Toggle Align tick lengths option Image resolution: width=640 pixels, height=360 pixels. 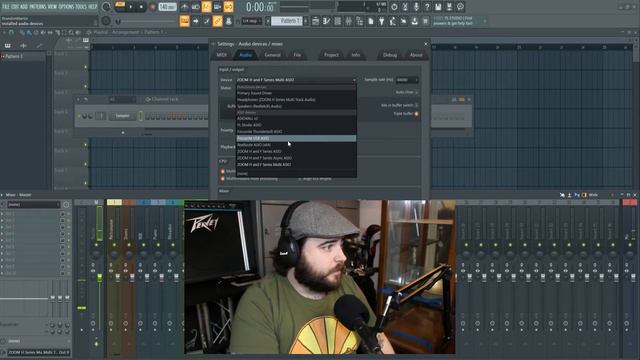300,178
